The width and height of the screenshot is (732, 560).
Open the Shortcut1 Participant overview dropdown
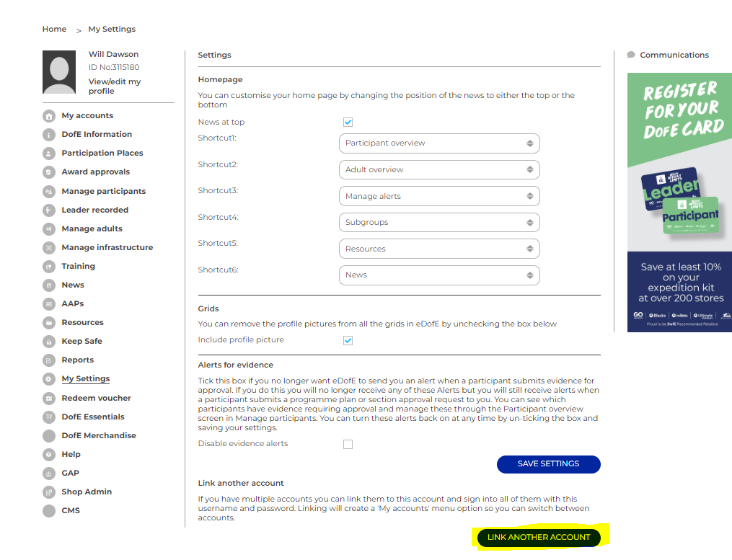pyautogui.click(x=438, y=143)
